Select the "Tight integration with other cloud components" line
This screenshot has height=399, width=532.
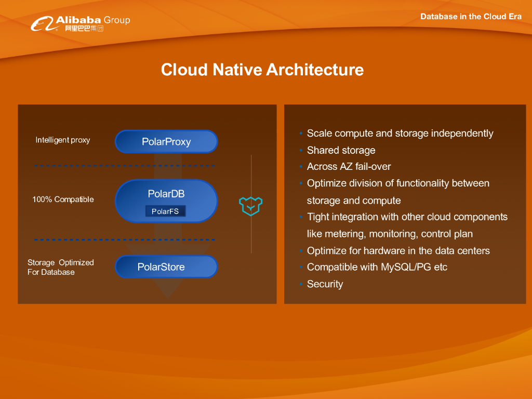pyautogui.click(x=407, y=217)
